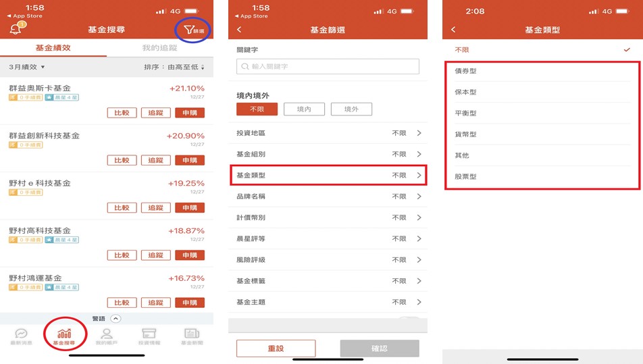Choose 債券型 fund type
Screen dimensions: 643x364
point(466,71)
